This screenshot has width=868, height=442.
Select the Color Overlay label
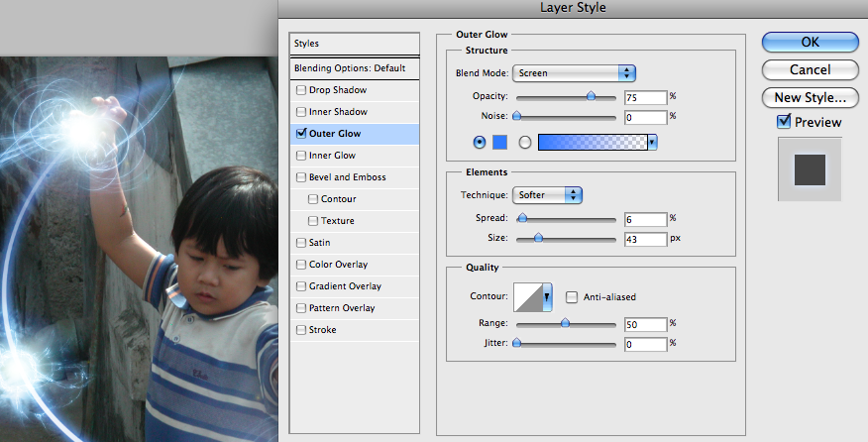(x=338, y=265)
